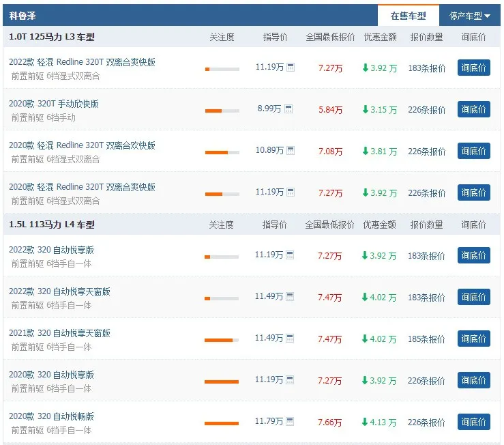Click 询底价 for 2021款 320 自动悦享天窗版
Image resolution: width=504 pixels, height=445 pixels.
[474, 339]
